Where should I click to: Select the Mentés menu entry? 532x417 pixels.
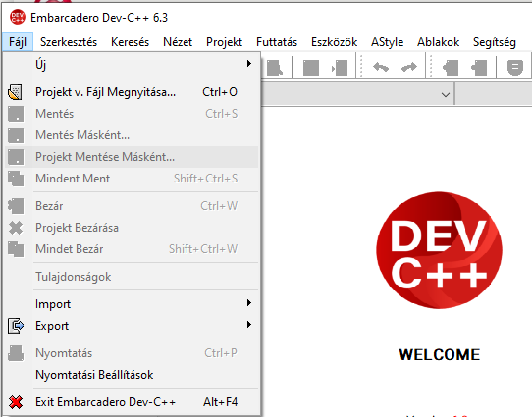[x=132, y=114]
